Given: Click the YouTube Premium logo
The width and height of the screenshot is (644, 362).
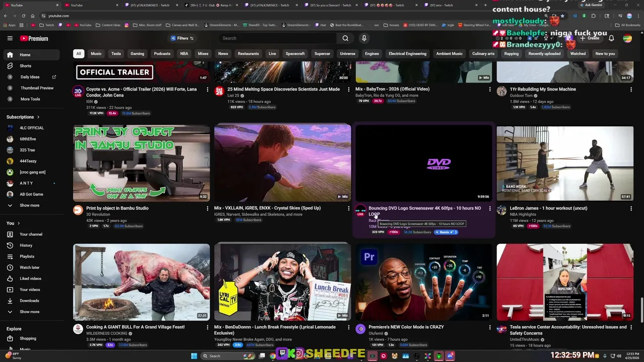Looking at the screenshot, I should [x=34, y=38].
